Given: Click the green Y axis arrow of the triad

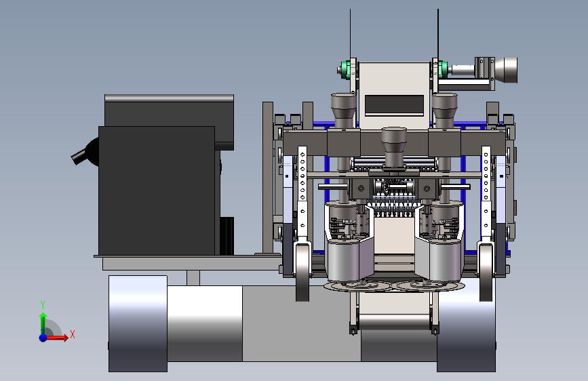Looking at the screenshot, I should 43,323.
